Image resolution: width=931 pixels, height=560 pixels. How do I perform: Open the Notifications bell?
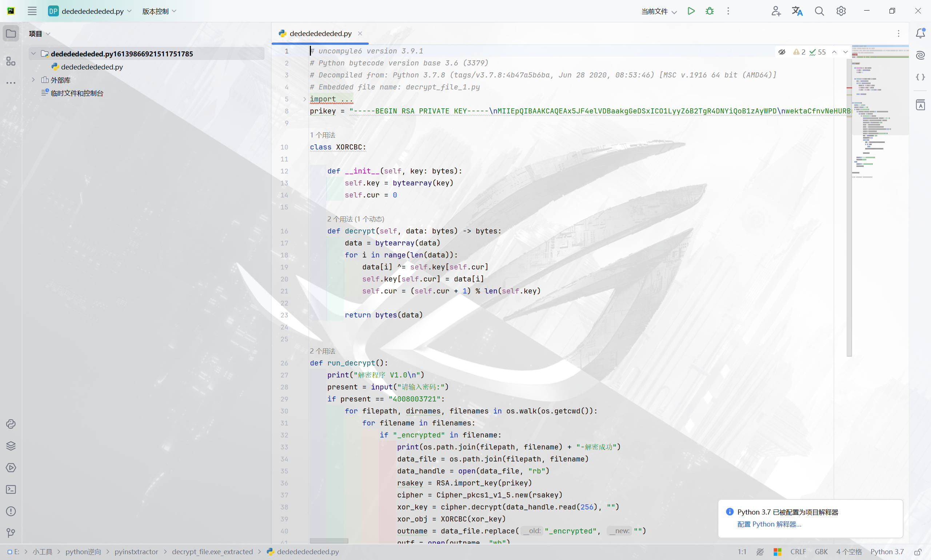coord(920,33)
